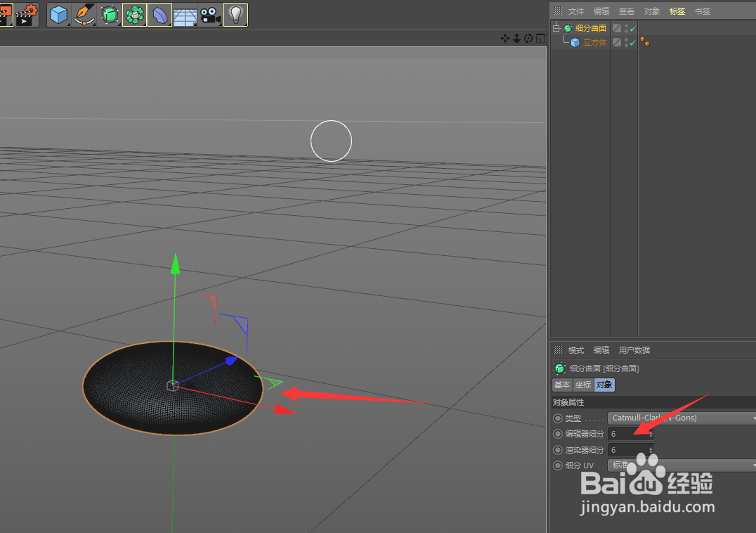Screen dimensions: 756x533
Task: Toggle the active view layout icon
Action: point(540,38)
